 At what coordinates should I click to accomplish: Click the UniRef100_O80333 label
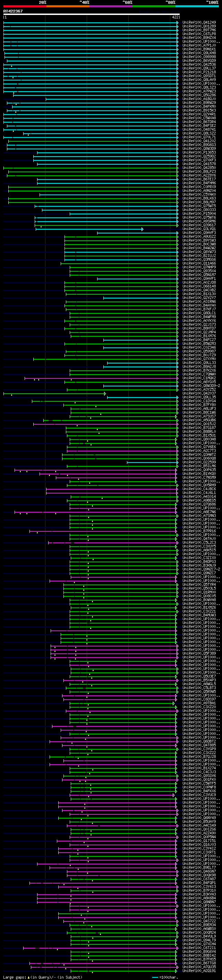(x=199, y=210)
